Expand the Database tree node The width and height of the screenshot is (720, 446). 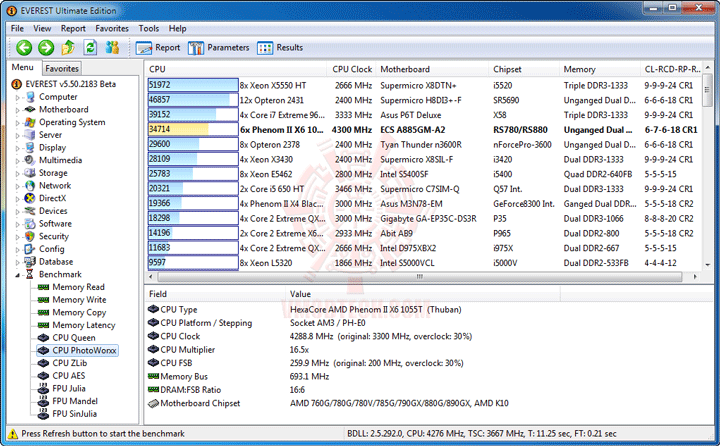[x=17, y=262]
